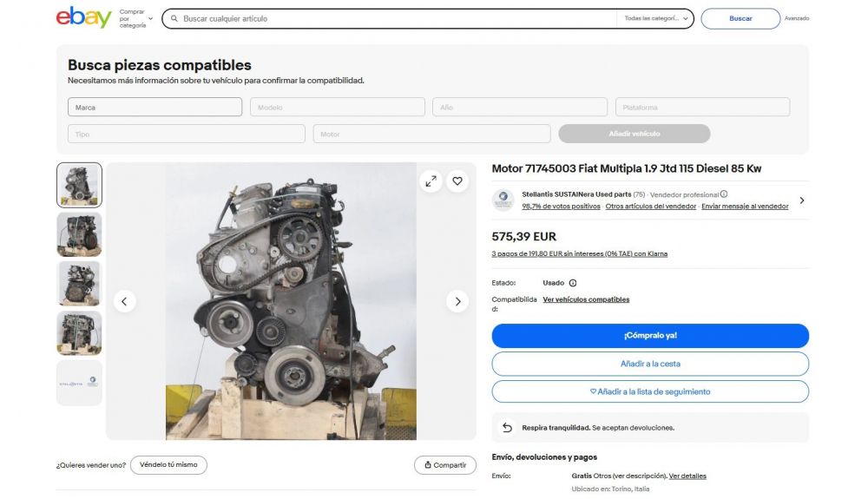The height and width of the screenshot is (499, 868).
Task: Click the Motor 71745003 Fiat Multipla title
Action: pyautogui.click(x=626, y=168)
